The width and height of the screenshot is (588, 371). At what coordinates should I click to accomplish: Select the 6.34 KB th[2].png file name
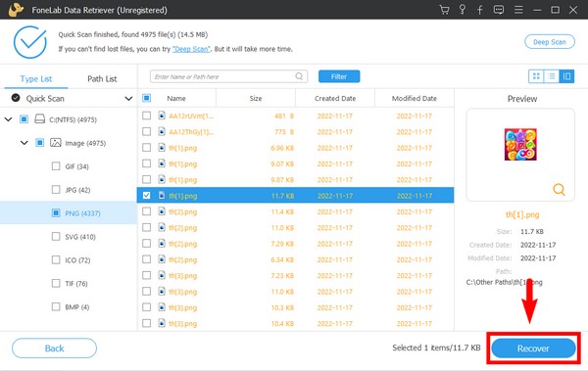click(182, 259)
